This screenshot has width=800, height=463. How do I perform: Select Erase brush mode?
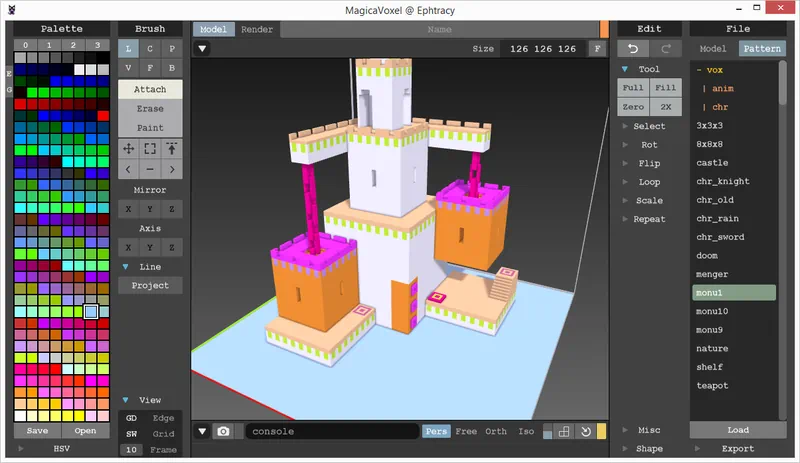click(x=150, y=109)
